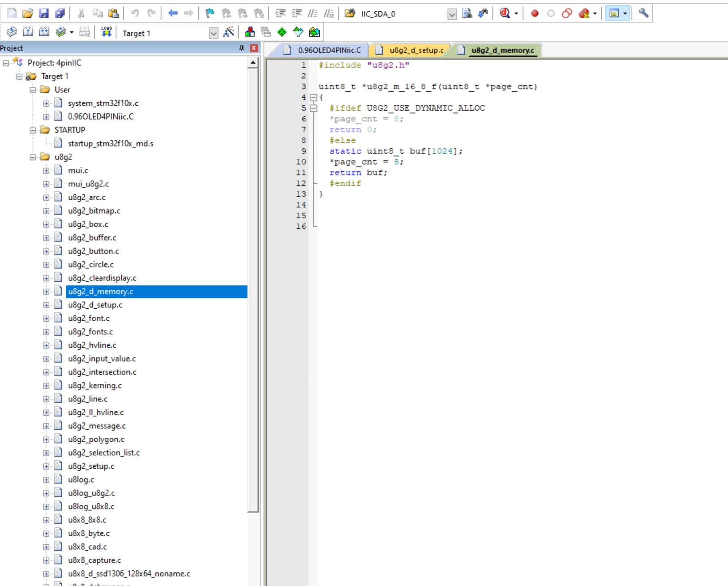This screenshot has height=586, width=728.
Task: Pin the Project panel
Action: pyautogui.click(x=241, y=48)
